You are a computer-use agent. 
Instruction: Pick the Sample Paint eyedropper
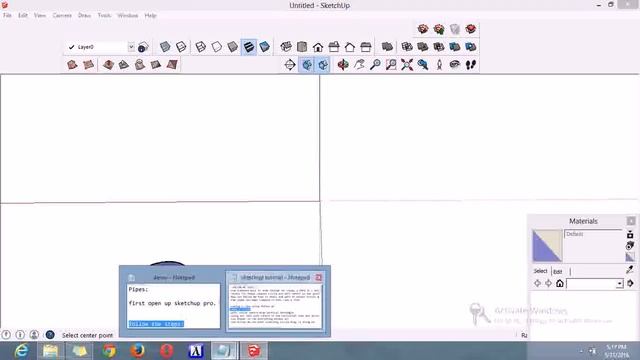coord(630,270)
